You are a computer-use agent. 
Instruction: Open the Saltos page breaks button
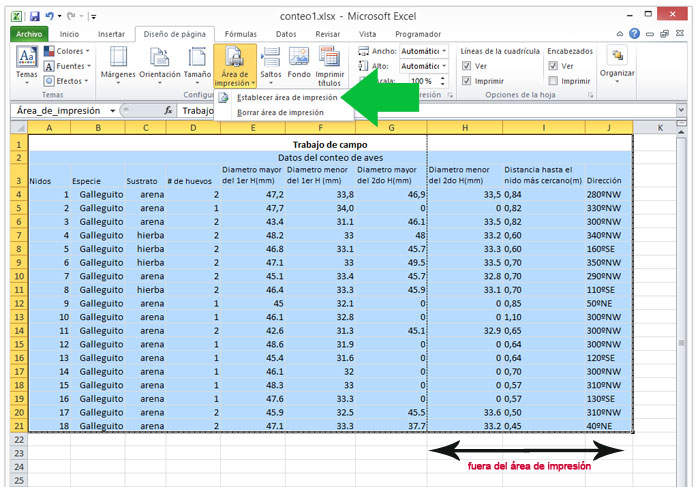point(271,65)
